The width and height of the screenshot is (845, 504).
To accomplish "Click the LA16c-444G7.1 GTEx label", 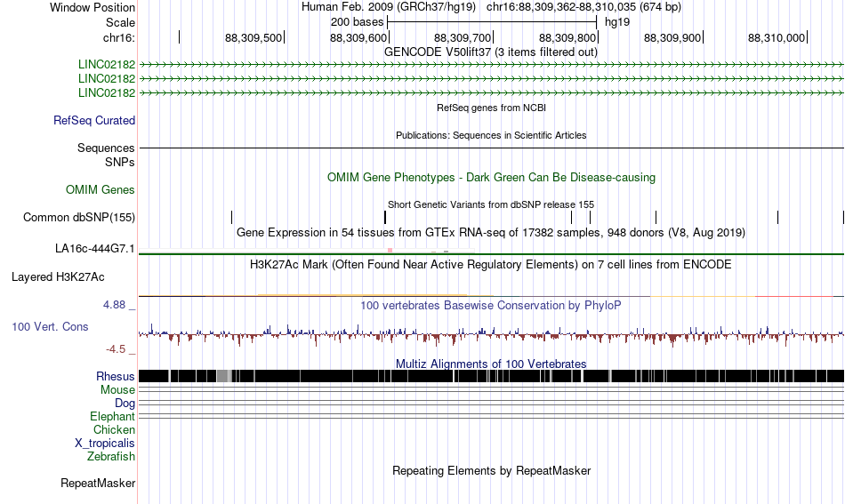I will tap(94, 249).
